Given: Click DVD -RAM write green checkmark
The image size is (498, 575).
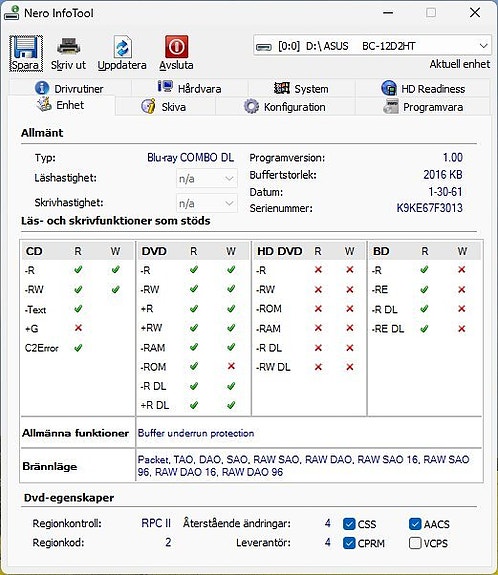Looking at the screenshot, I should click(x=231, y=347).
